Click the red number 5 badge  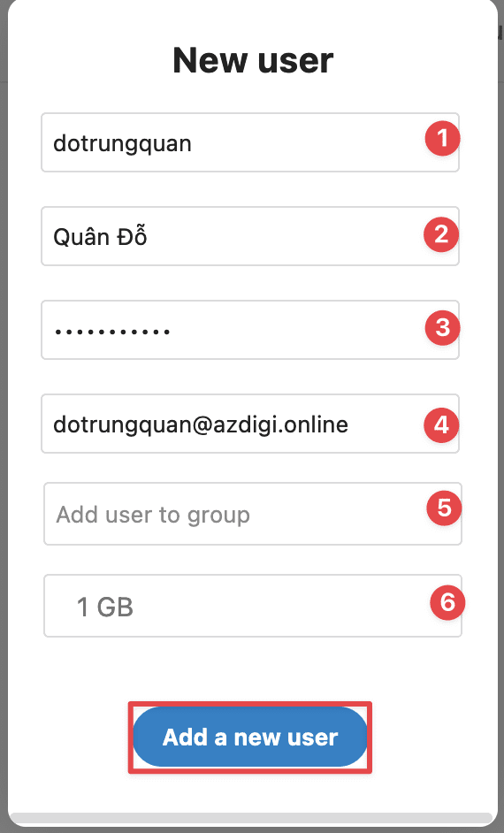click(x=444, y=508)
